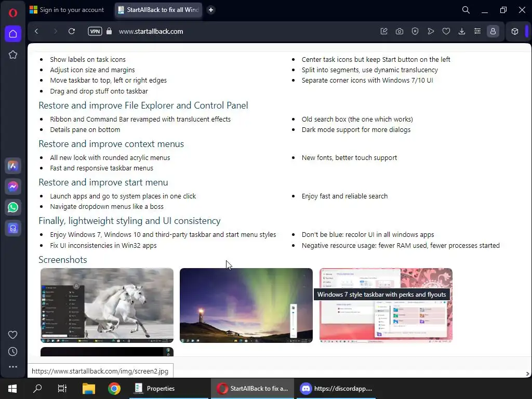Open extensions cube icon

point(515,31)
